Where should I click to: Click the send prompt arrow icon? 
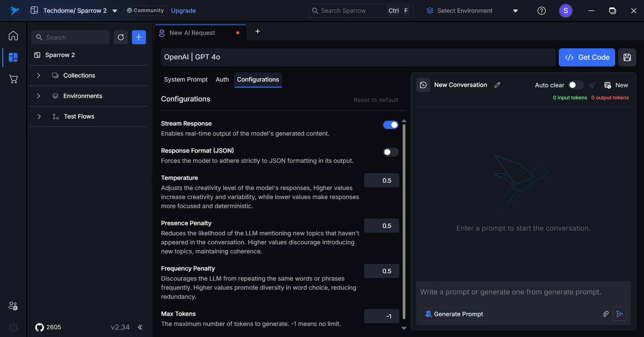coord(620,314)
